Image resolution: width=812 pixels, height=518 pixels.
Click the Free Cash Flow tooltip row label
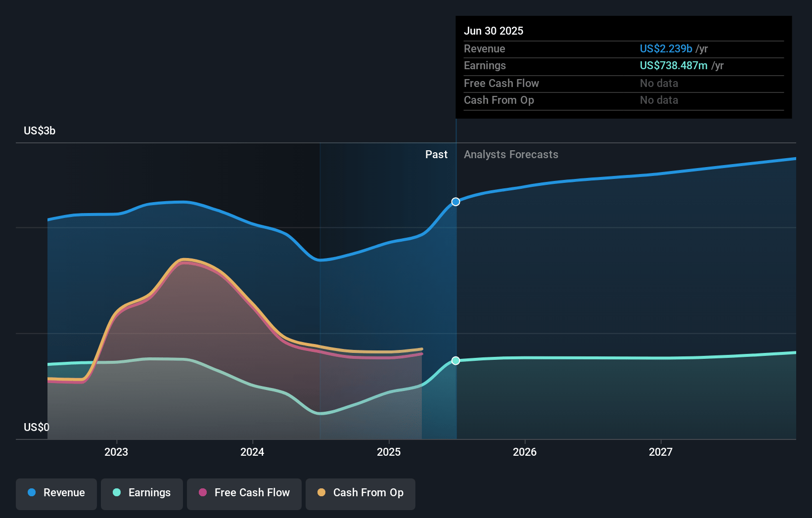pos(501,83)
